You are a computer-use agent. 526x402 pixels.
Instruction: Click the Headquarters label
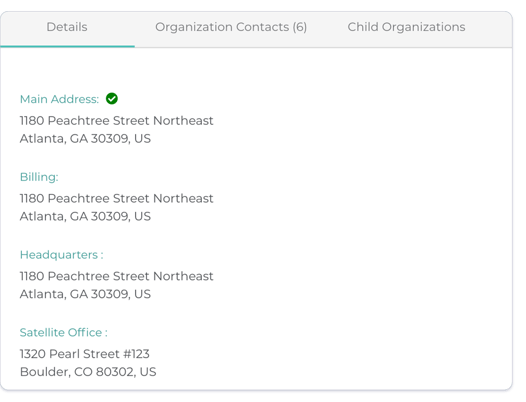61,255
